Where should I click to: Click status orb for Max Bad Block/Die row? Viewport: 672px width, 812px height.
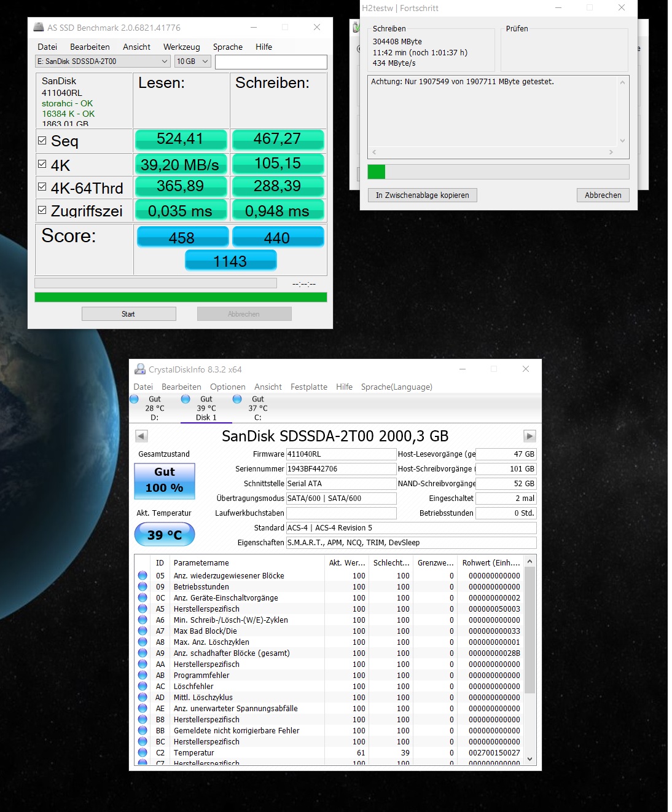pos(143,631)
